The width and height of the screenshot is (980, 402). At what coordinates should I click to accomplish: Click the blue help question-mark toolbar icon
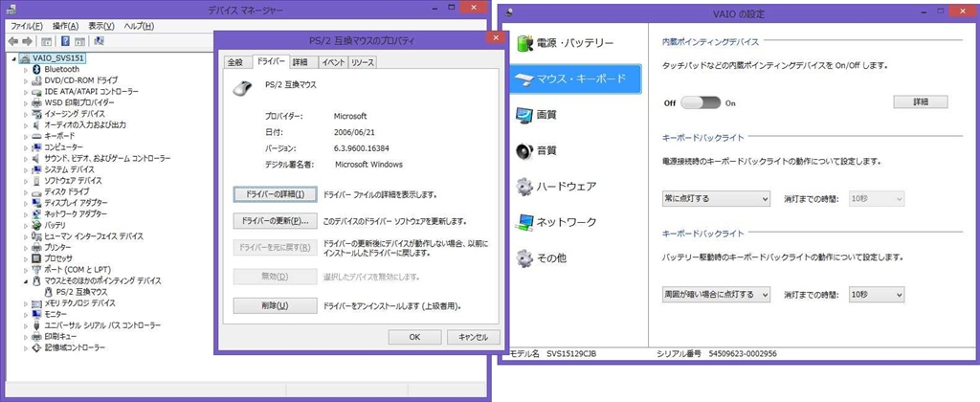click(x=65, y=41)
